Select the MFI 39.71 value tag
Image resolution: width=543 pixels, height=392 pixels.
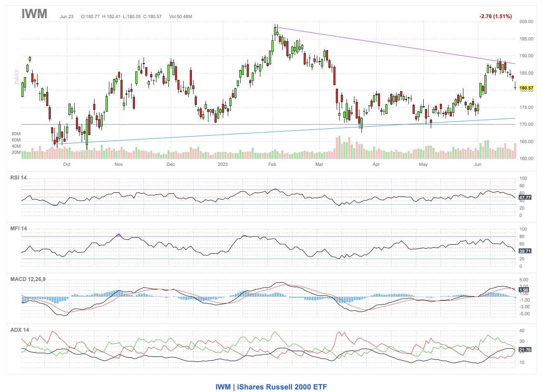(x=524, y=251)
